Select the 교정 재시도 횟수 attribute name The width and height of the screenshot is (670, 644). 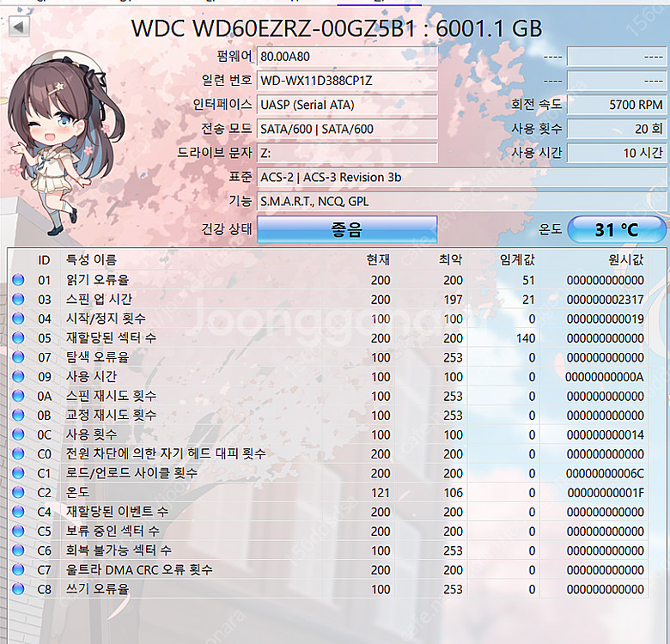click(x=111, y=415)
